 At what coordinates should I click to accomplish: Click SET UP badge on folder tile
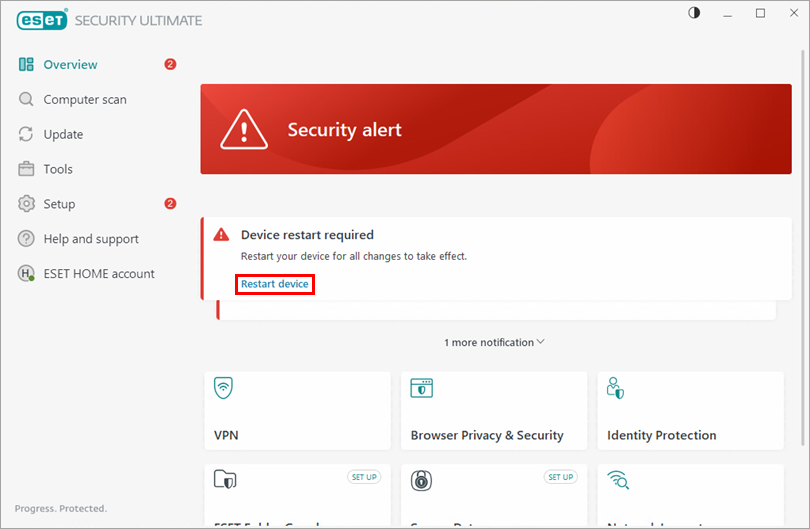364,477
